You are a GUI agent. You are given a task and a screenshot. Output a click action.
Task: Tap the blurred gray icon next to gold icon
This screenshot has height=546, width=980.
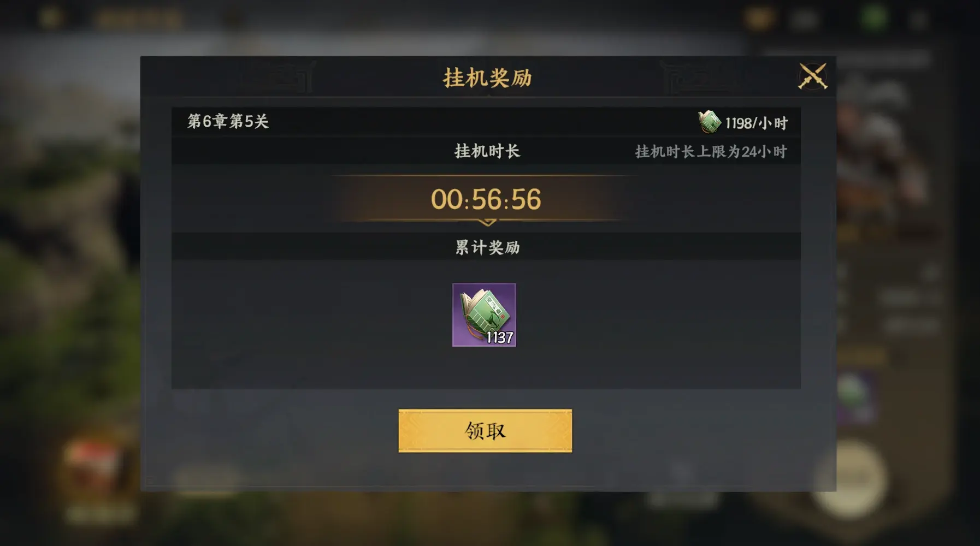tap(803, 20)
